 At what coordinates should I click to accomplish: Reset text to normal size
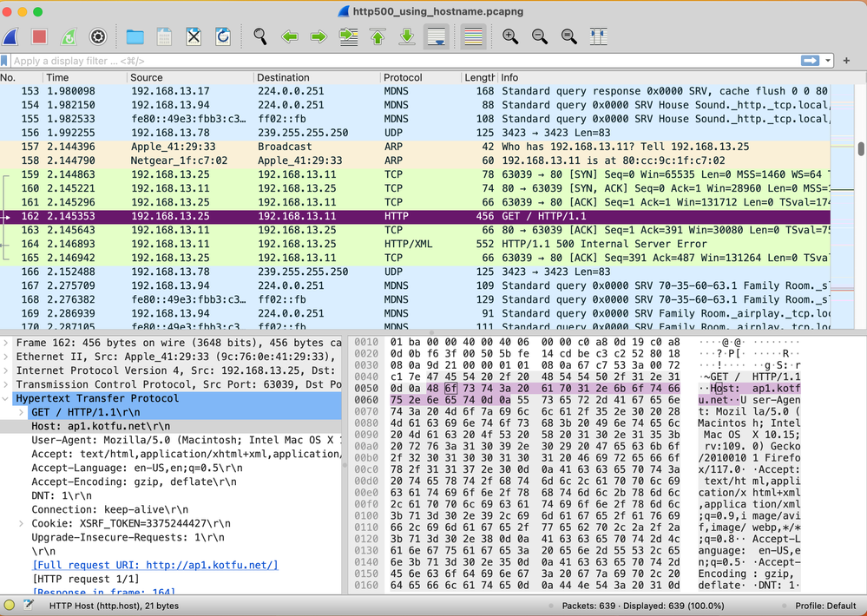coord(569,37)
